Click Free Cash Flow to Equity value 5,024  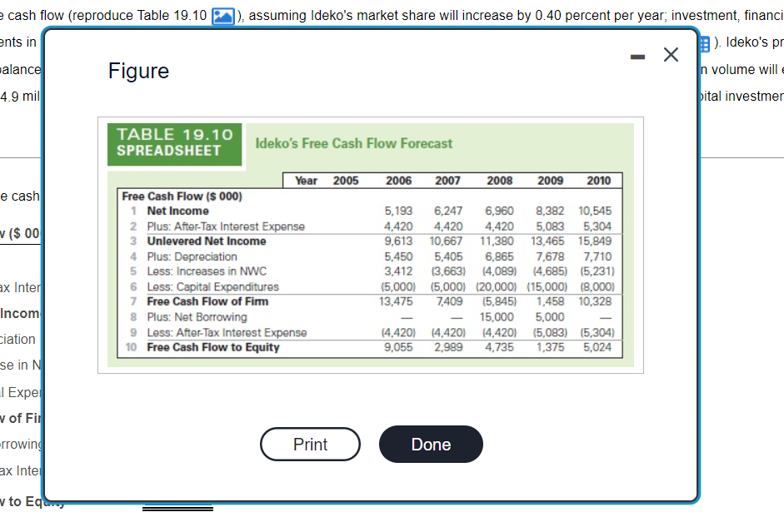click(x=597, y=347)
